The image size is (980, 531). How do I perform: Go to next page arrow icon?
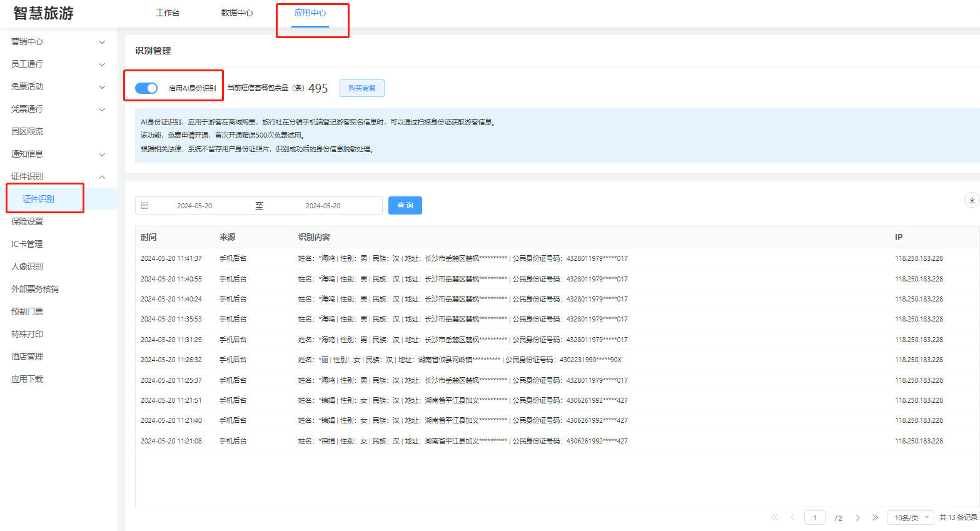(x=857, y=517)
